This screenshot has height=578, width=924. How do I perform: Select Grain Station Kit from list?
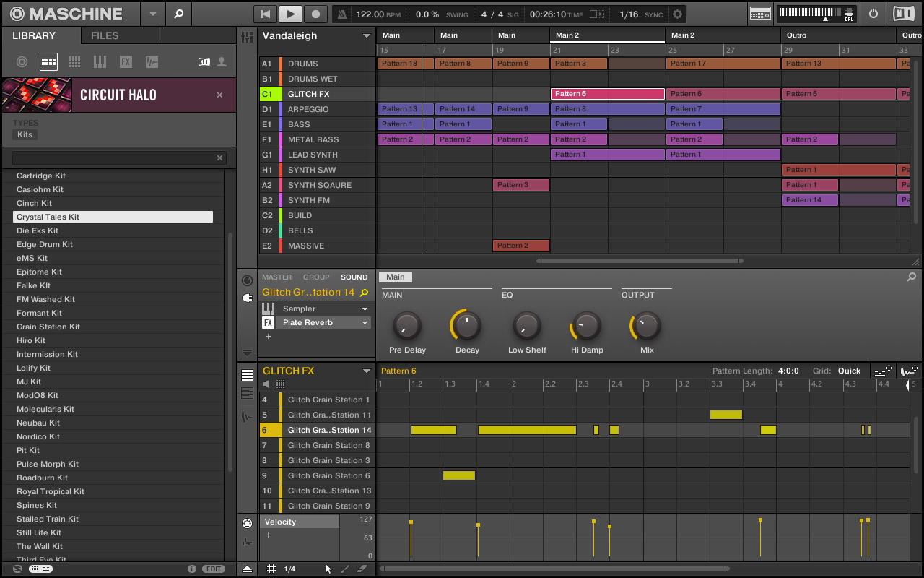click(x=48, y=327)
